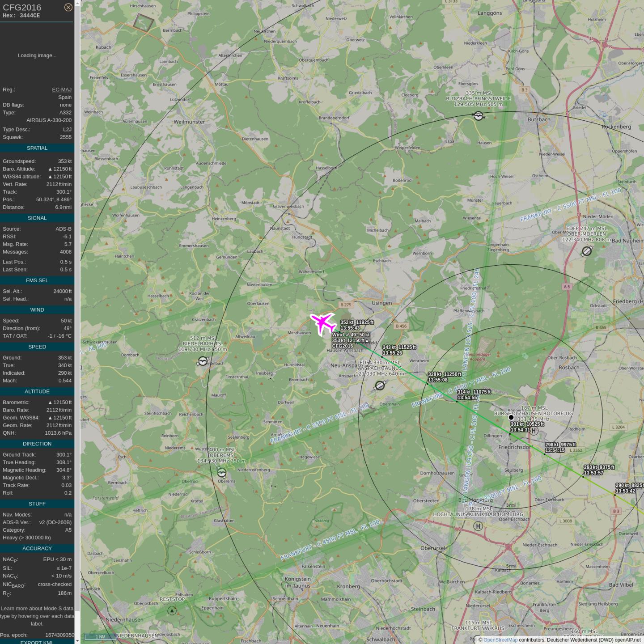Click the Ober-Moerlen EDFP airfield icon
644x644 pixels.
coord(587,251)
